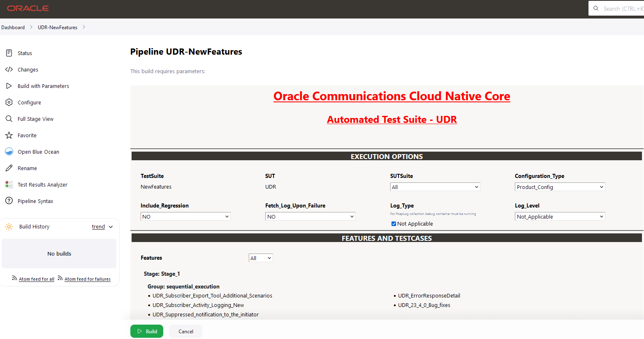Click the feed icon beside Atom feed for all
Viewport: 644px width, 339px height.
[14, 278]
